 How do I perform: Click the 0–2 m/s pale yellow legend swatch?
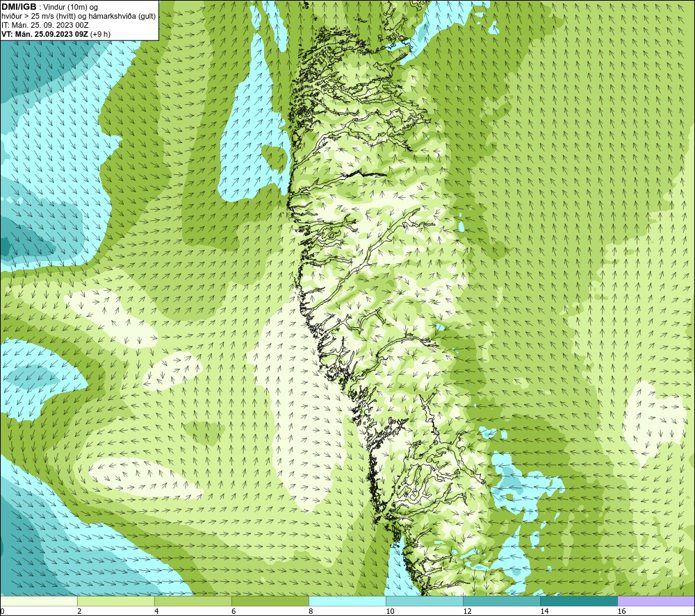(x=38, y=601)
